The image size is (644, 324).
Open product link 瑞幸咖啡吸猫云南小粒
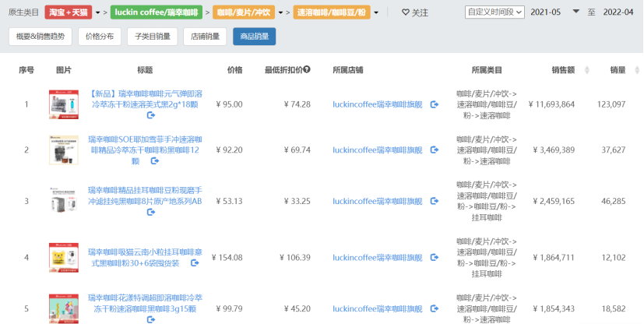point(145,258)
